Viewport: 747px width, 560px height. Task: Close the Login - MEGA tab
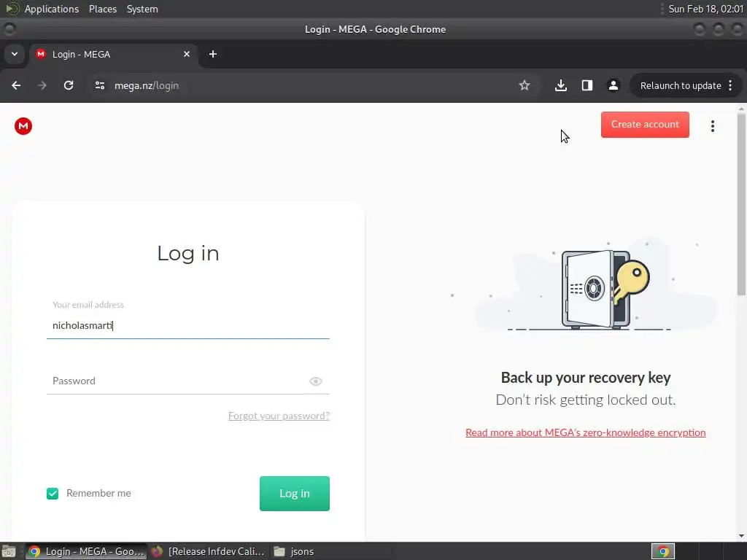187,54
